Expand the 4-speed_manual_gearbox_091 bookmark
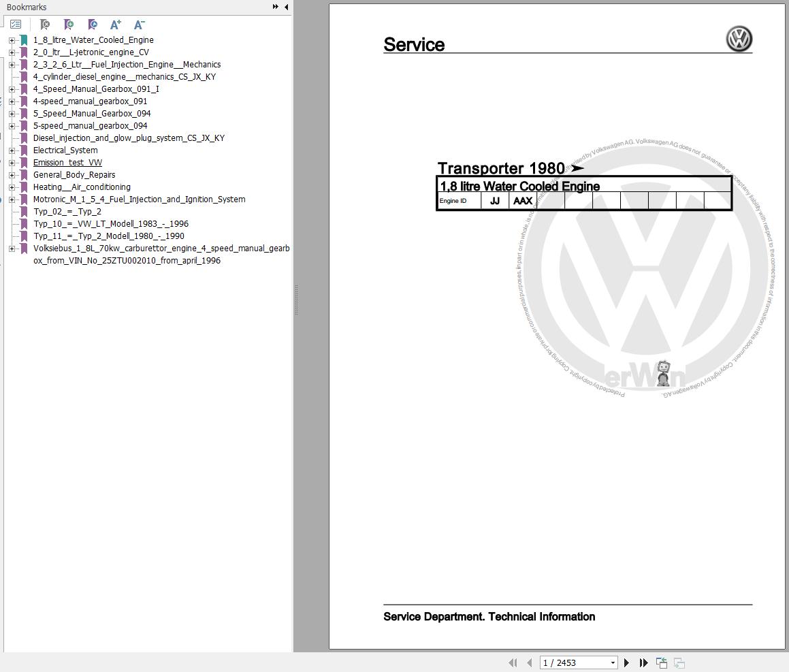Screen dimensions: 789x672 pyautogui.click(x=12, y=101)
